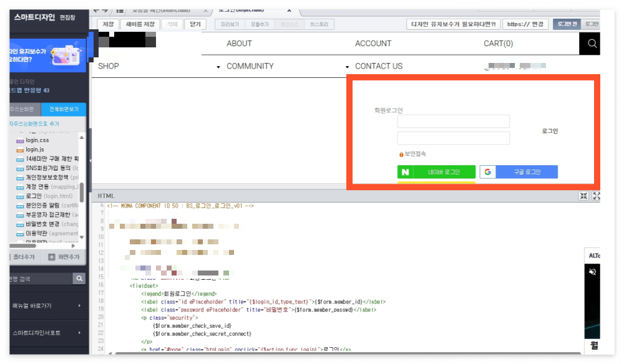Screen dimensions: 624x364
Task: Click 새이름 저장 button
Action: pyautogui.click(x=140, y=24)
